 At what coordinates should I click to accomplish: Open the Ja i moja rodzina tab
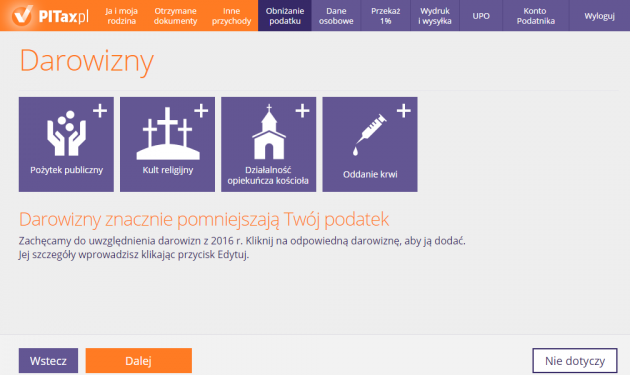pos(121,16)
